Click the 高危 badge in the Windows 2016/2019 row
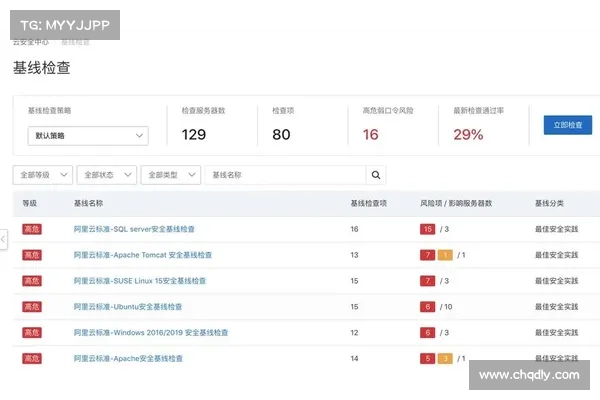Screen dimensions: 600x400 (31, 332)
